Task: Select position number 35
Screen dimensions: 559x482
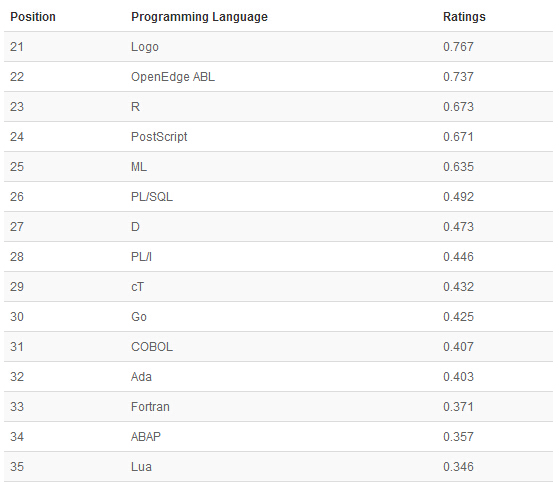Action: [17, 466]
